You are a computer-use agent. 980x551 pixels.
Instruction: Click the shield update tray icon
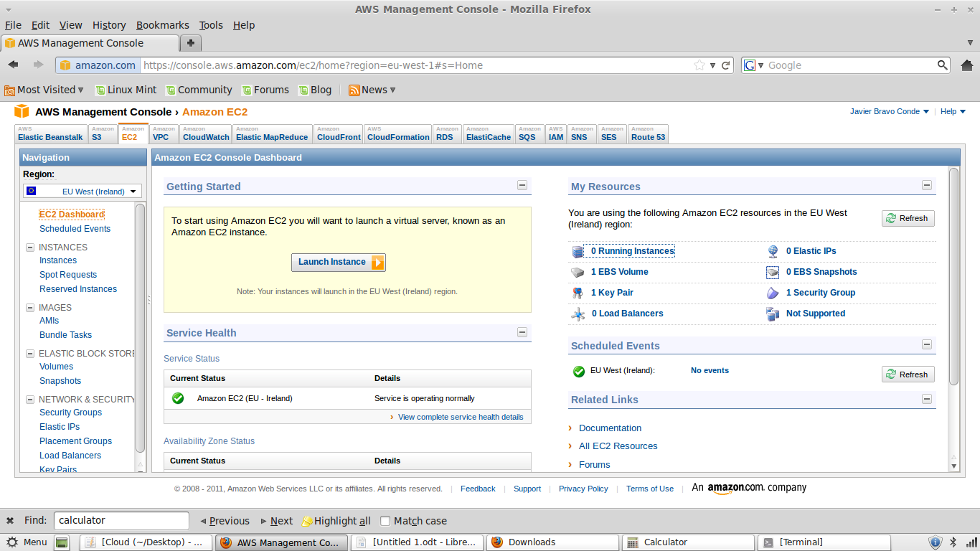[936, 542]
